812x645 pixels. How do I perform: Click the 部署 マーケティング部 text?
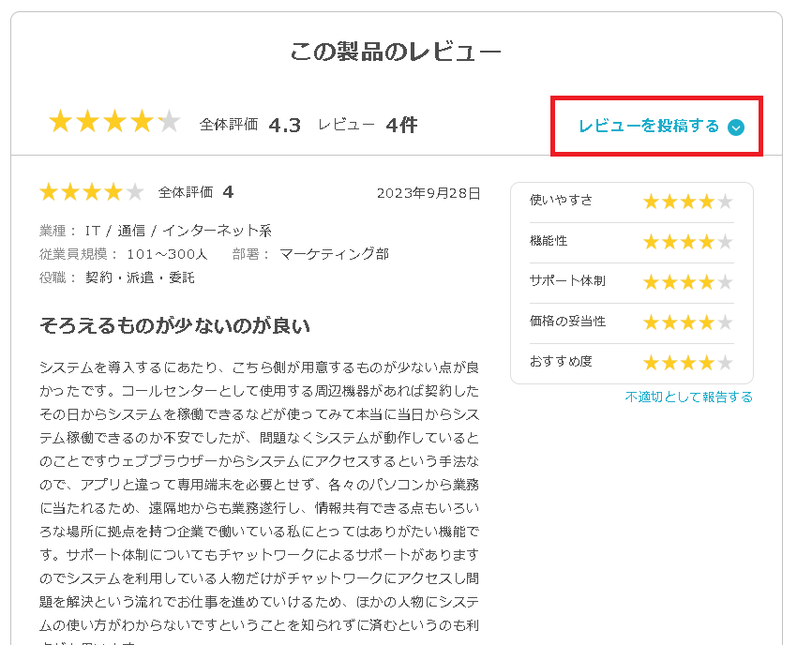310,254
